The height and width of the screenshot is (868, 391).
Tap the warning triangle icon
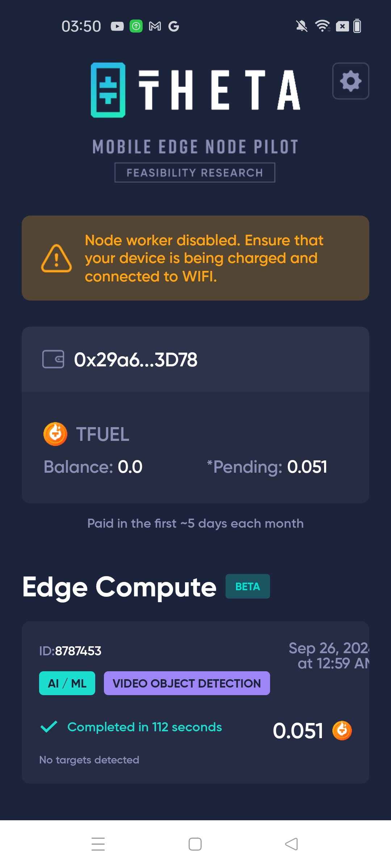tap(56, 258)
